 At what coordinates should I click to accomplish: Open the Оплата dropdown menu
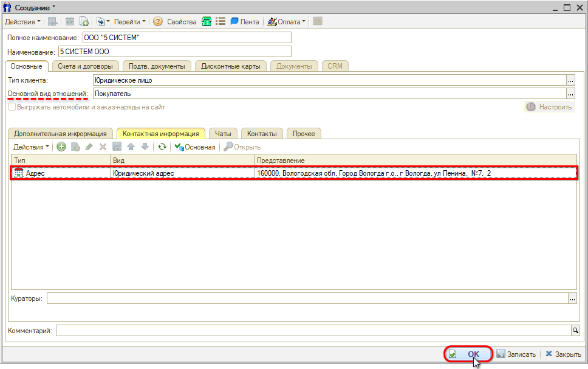click(x=287, y=22)
